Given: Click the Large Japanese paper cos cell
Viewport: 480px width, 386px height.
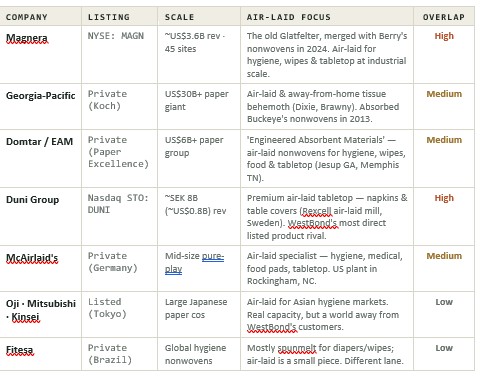Looking at the screenshot, I should (199, 315).
